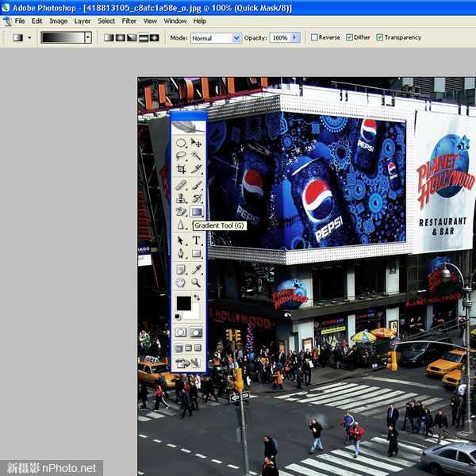Viewport: 476px width, 476px height.
Task: Click the black foreground color swatch
Action: [183, 303]
